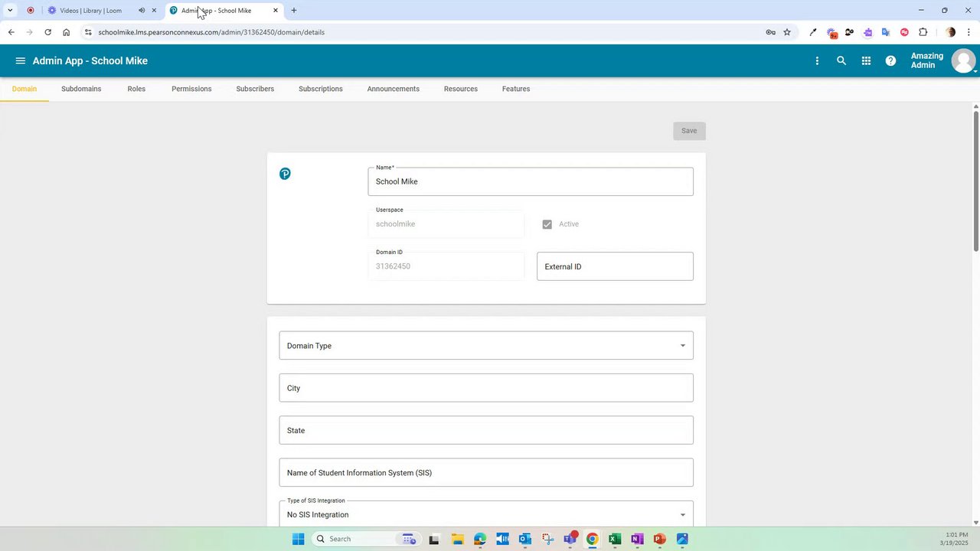Open the Admin App more options menu

click(817, 60)
